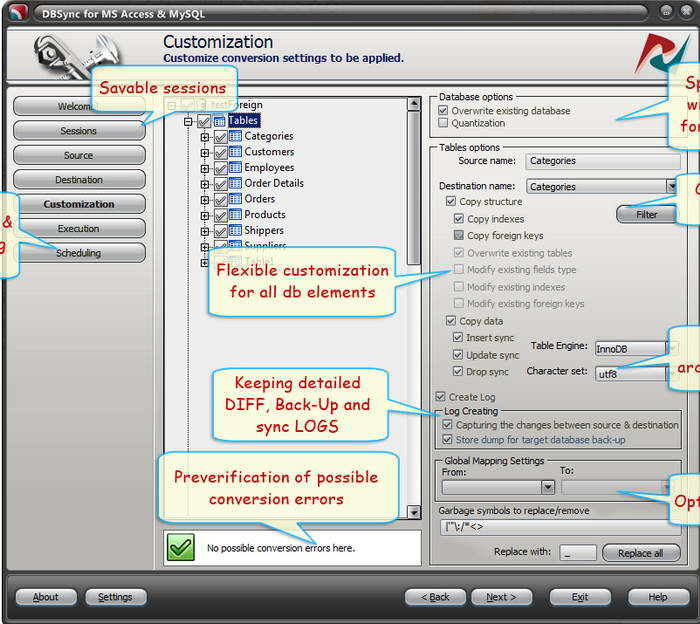
Task: Go to the Scheduling step
Action: pyautogui.click(x=79, y=253)
